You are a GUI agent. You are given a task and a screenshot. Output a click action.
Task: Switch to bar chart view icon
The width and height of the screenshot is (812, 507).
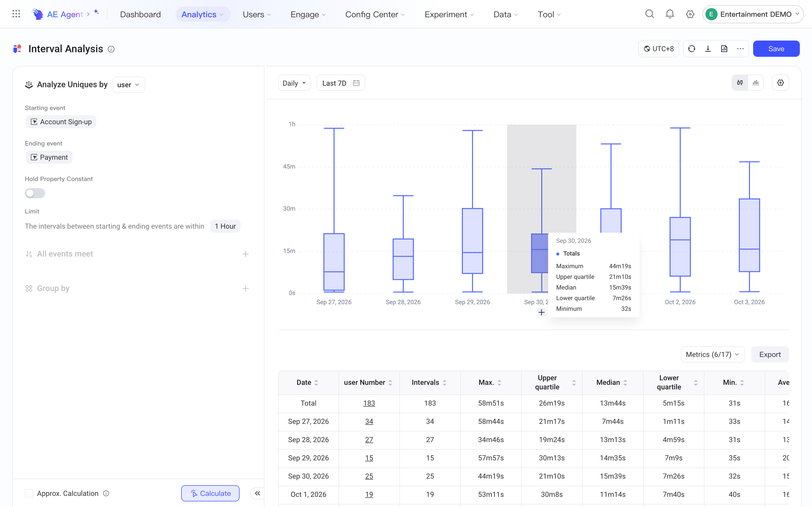756,83
